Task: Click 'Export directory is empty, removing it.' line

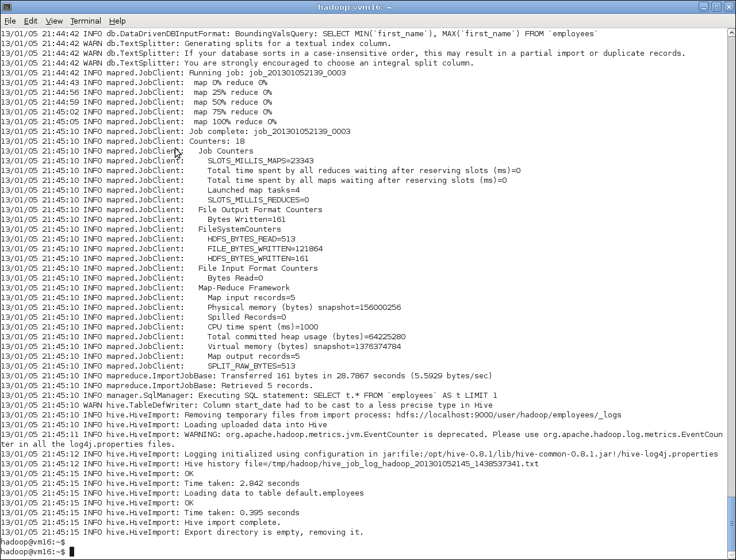Action: [x=274, y=532]
